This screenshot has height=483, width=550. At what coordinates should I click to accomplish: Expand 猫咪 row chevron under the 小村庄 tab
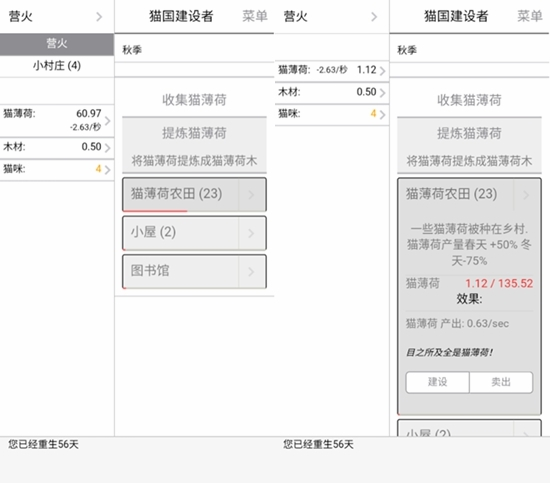[x=108, y=170]
